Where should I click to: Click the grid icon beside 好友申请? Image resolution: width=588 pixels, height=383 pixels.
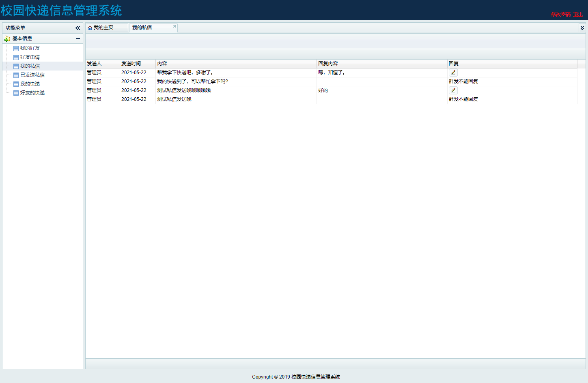coord(16,57)
